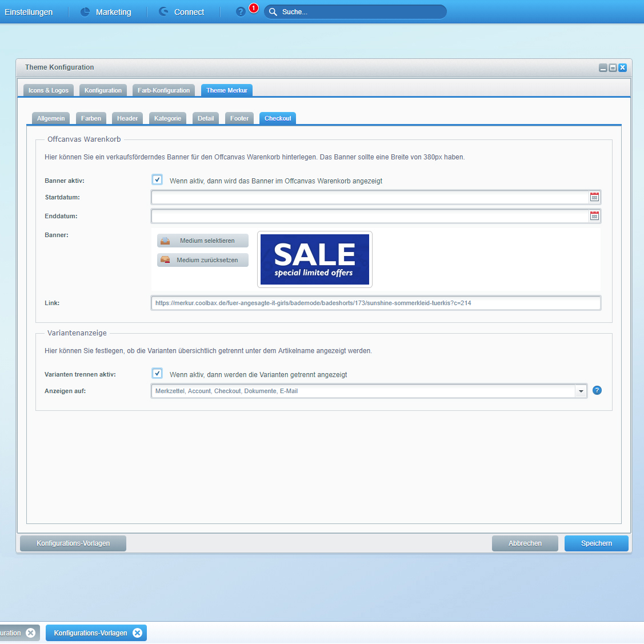Open the Einstellungen menu
This screenshot has height=644, width=644.
[29, 12]
